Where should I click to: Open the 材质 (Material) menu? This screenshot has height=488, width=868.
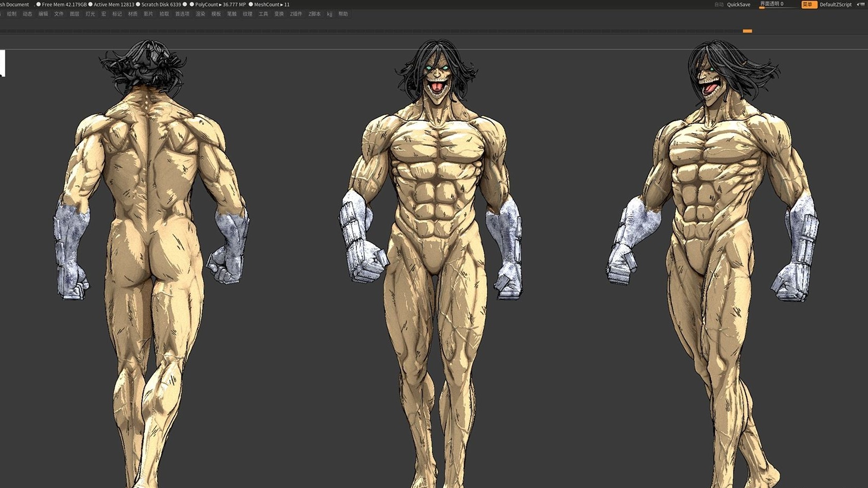coord(133,14)
